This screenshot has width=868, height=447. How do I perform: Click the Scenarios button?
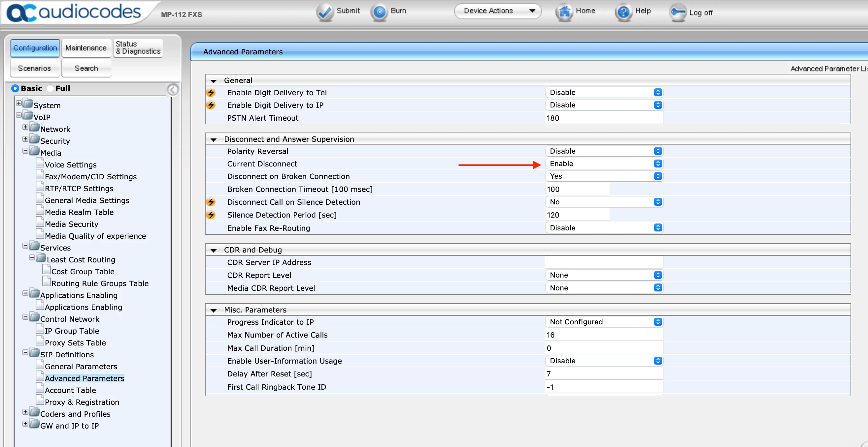tap(34, 68)
